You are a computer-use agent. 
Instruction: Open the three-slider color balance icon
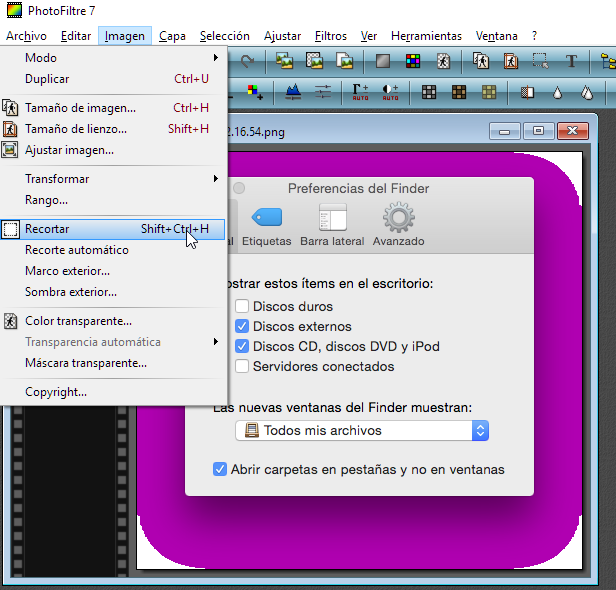(x=323, y=92)
